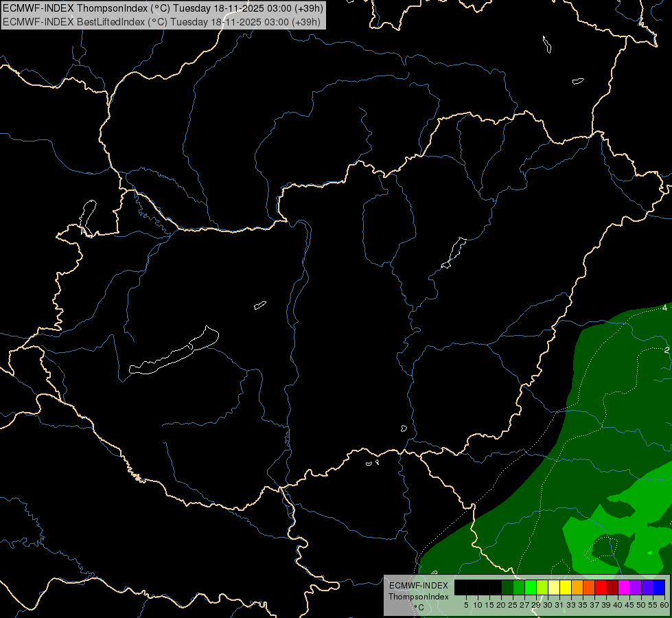This screenshot has width=672, height=618.
Task: Click the legend tick label 30
Action: 548,605
